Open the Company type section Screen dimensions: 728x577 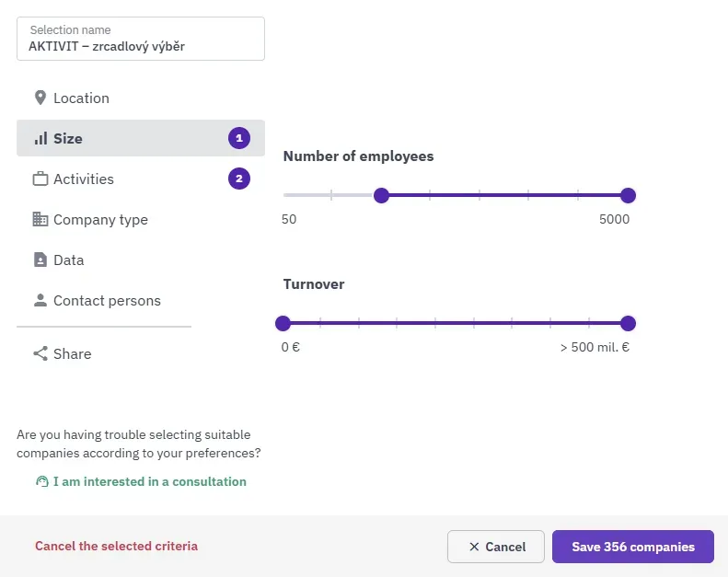click(141, 219)
